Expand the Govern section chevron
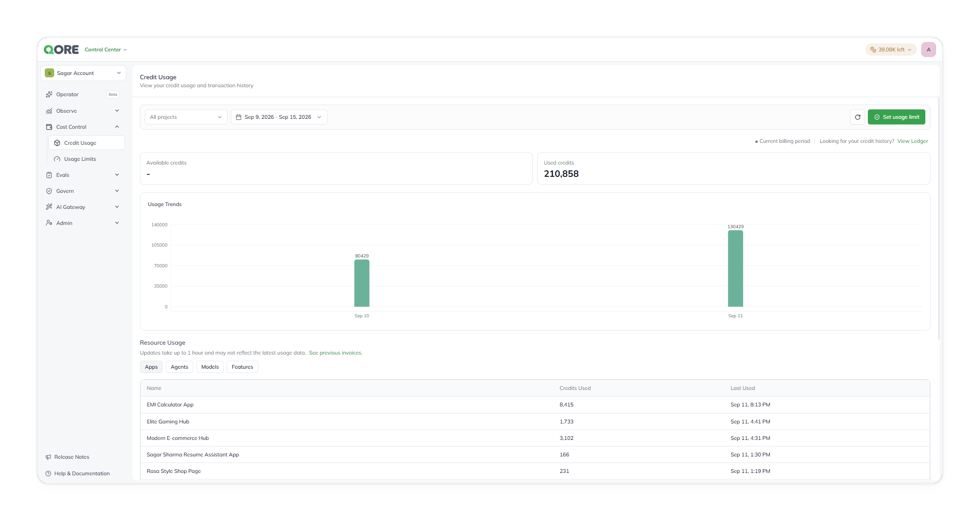This screenshot has width=980, height=521. pyautogui.click(x=117, y=191)
